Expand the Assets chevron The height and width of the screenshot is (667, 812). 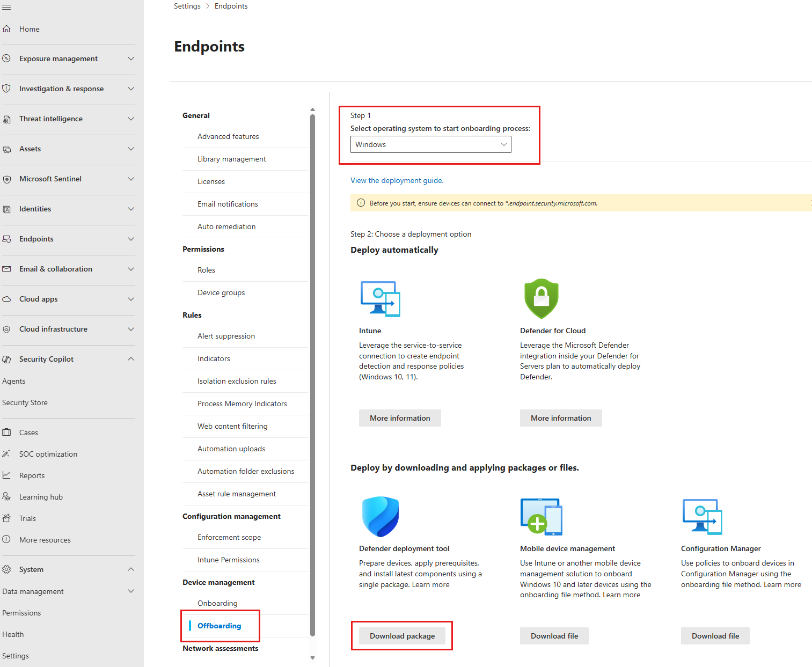point(131,149)
